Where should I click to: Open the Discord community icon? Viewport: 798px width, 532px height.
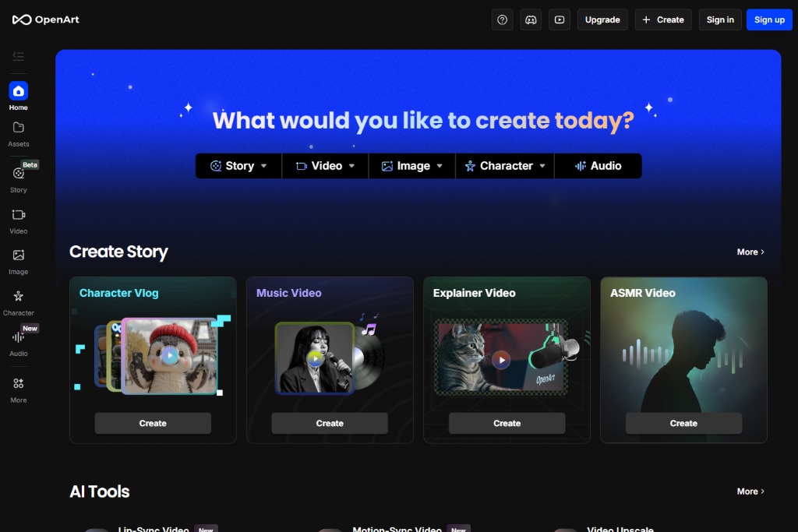pos(531,19)
